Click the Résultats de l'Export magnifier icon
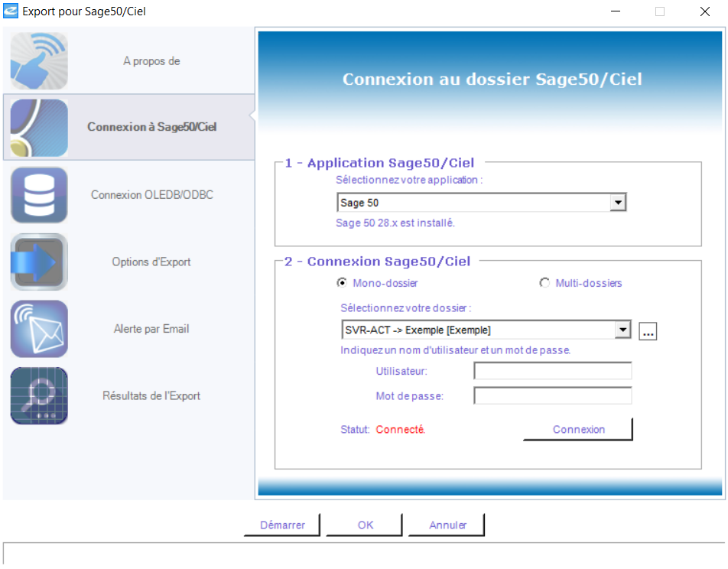 (x=39, y=395)
